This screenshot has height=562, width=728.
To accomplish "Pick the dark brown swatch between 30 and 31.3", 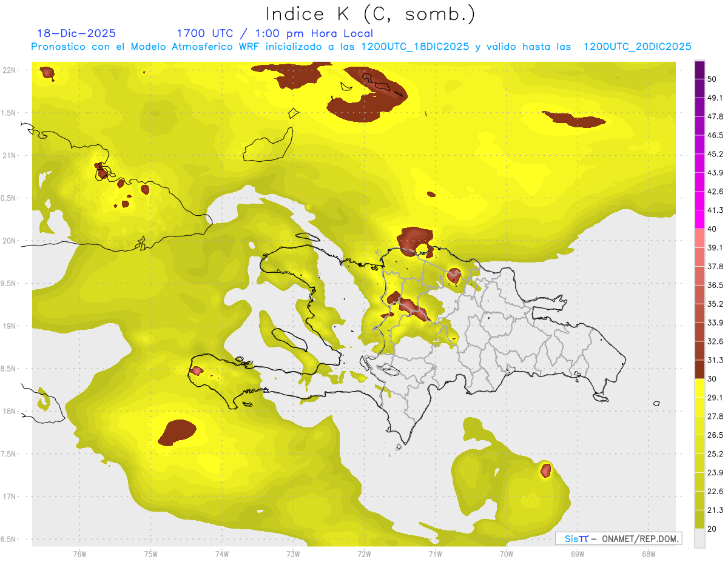I will point(699,369).
